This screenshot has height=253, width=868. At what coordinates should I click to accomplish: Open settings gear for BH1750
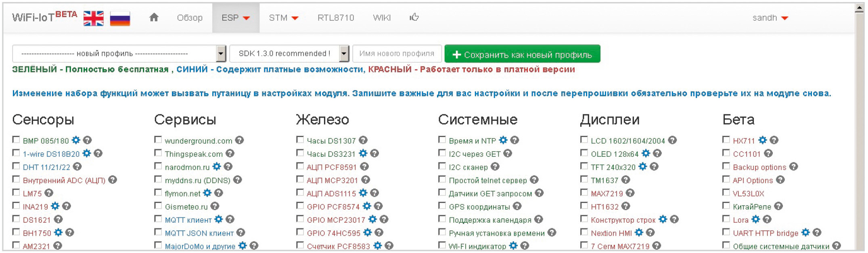coord(59,232)
